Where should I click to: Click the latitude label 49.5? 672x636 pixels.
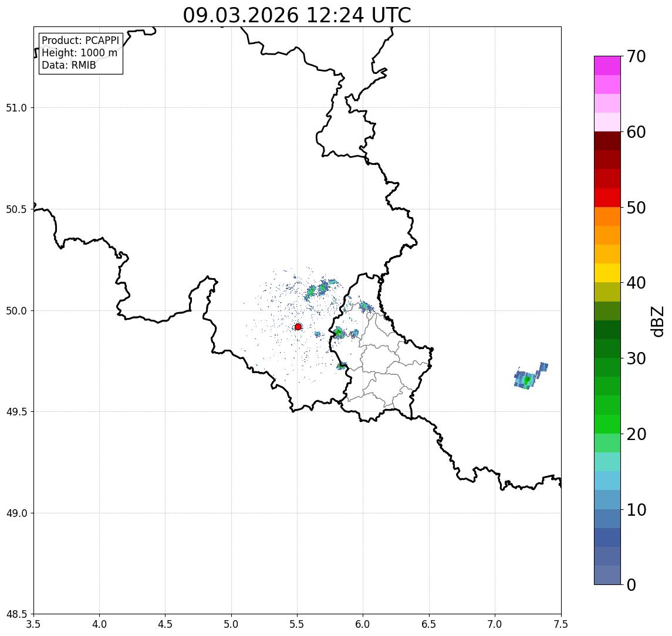16,412
